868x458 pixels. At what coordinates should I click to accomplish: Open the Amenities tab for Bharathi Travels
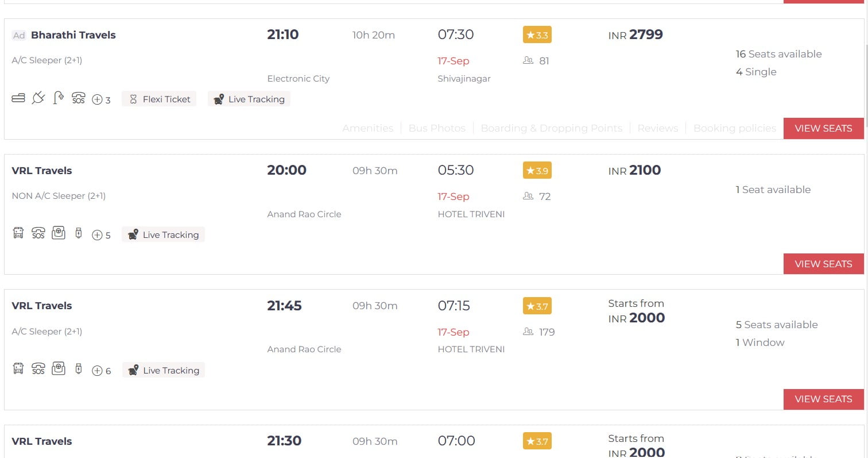[x=368, y=128]
